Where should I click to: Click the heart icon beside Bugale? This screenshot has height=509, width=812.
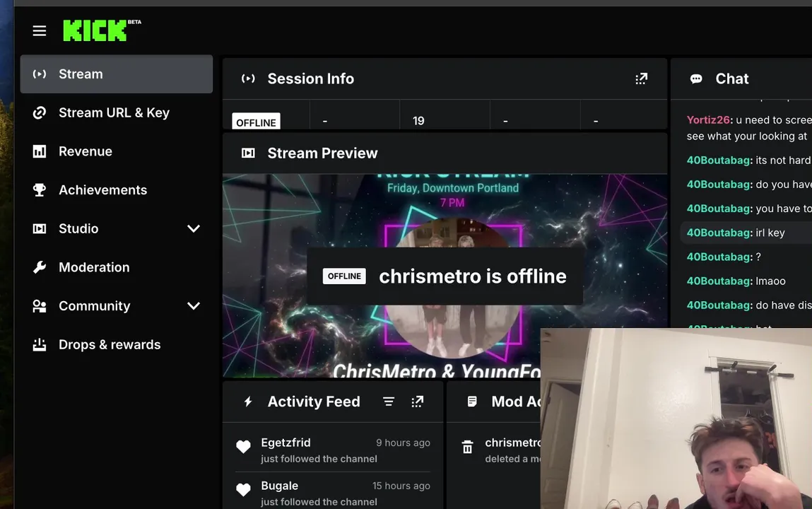point(243,489)
